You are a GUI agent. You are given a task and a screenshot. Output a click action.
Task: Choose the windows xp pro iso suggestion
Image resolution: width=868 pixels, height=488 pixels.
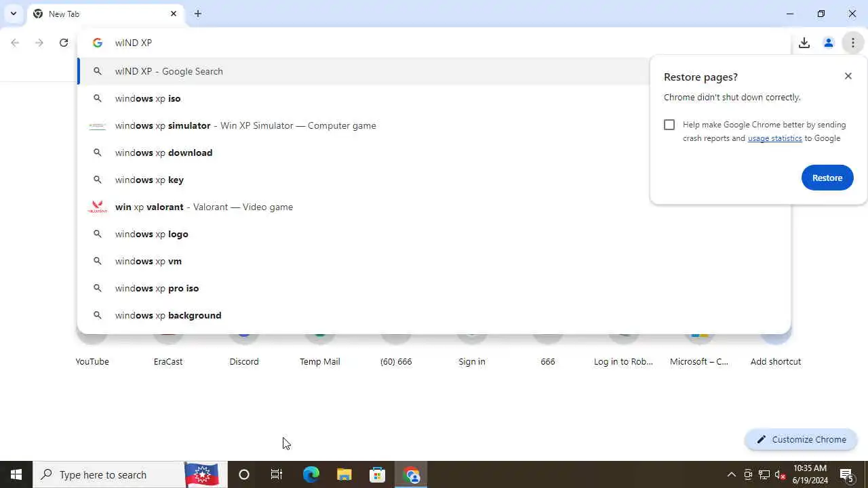pyautogui.click(x=434, y=288)
